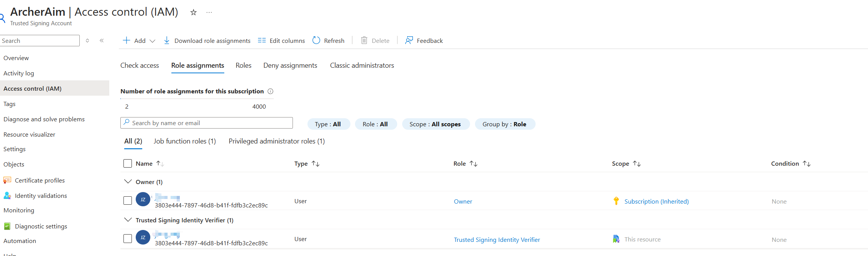Collapse the Owner (1) group
Screen dimensions: 868x256
click(x=128, y=181)
